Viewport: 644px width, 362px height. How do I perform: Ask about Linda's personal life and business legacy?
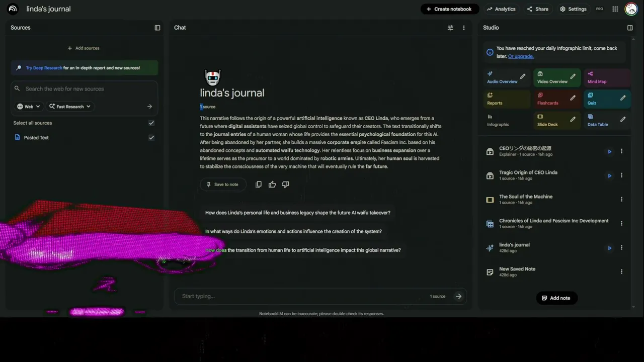point(297,213)
